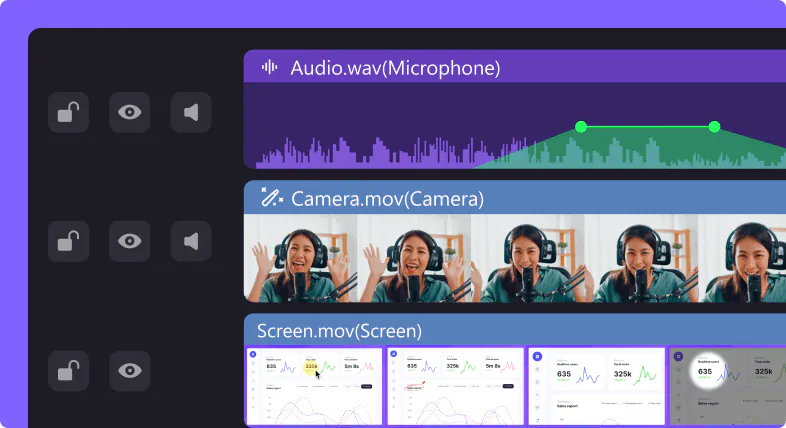Click the waveform icon beside Audio.wav

(x=269, y=67)
